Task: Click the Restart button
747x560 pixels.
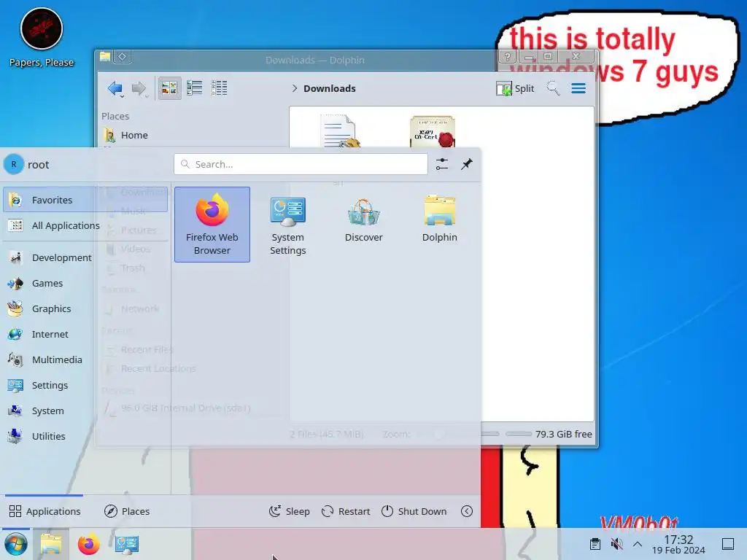Action: 346,511
